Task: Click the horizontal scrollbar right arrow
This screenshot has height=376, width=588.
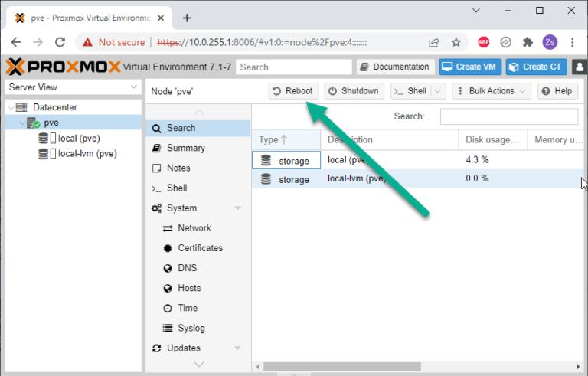Action: pos(578,367)
